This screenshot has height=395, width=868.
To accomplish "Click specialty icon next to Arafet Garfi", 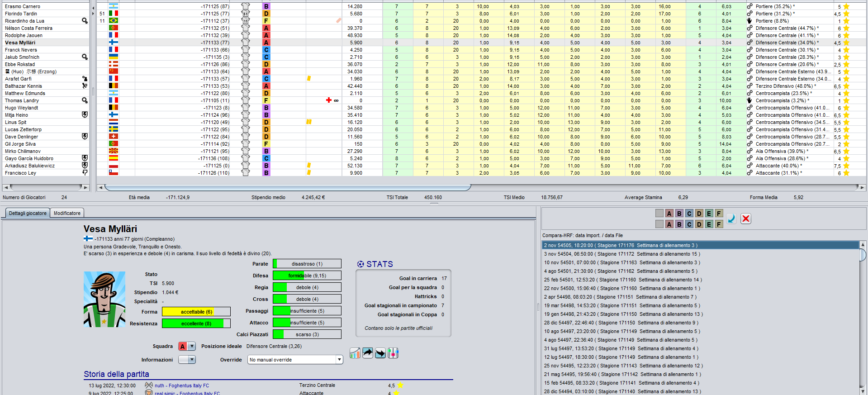I will [x=85, y=79].
